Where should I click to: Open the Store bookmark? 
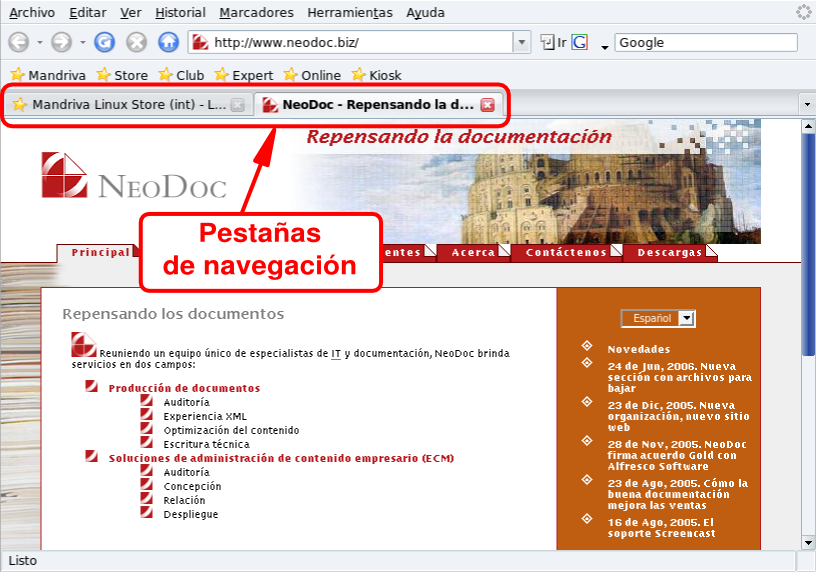tap(122, 75)
